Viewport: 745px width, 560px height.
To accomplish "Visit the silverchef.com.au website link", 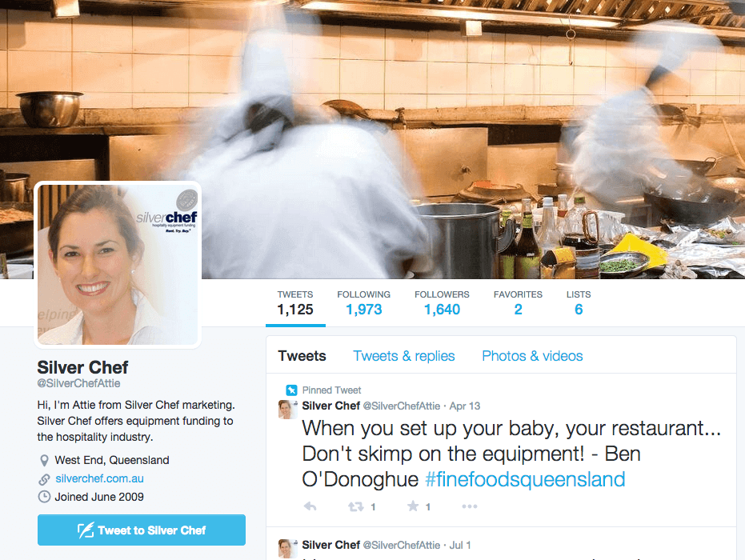I will coord(99,478).
